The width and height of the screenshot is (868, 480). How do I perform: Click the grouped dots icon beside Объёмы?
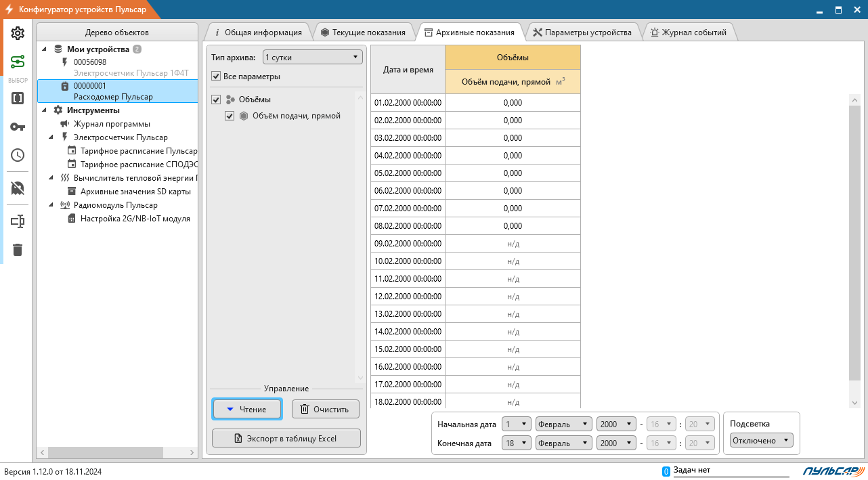tap(230, 100)
